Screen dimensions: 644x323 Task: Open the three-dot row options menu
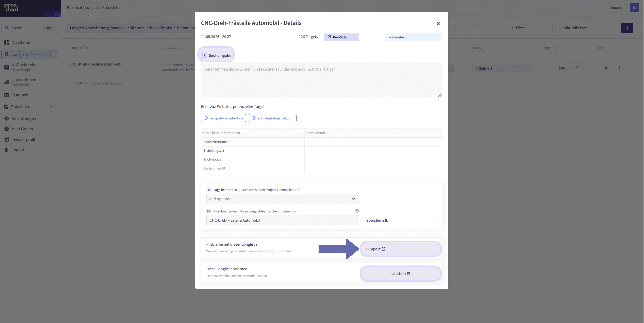click(x=619, y=67)
